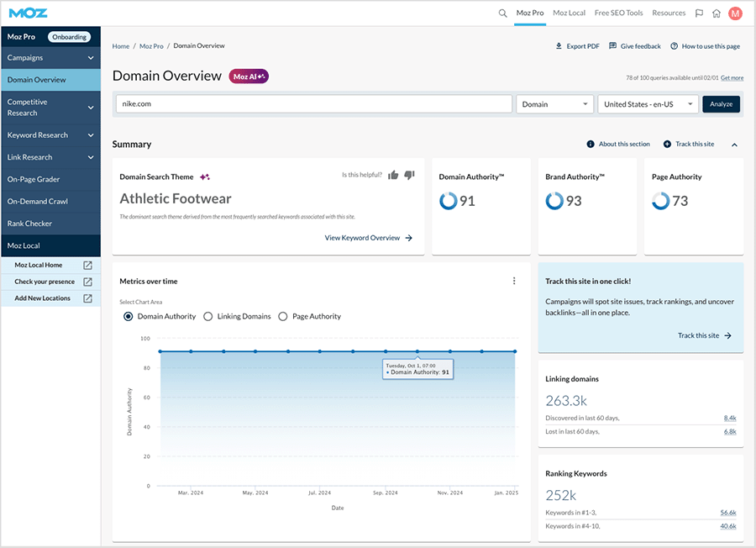
Task: Click 252k ranking keywords value
Action: coord(561,495)
